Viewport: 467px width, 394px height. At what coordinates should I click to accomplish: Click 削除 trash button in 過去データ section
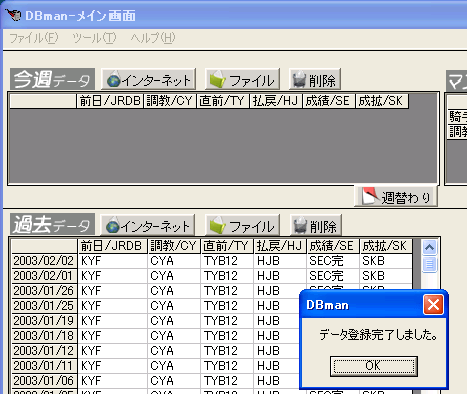[316, 225]
